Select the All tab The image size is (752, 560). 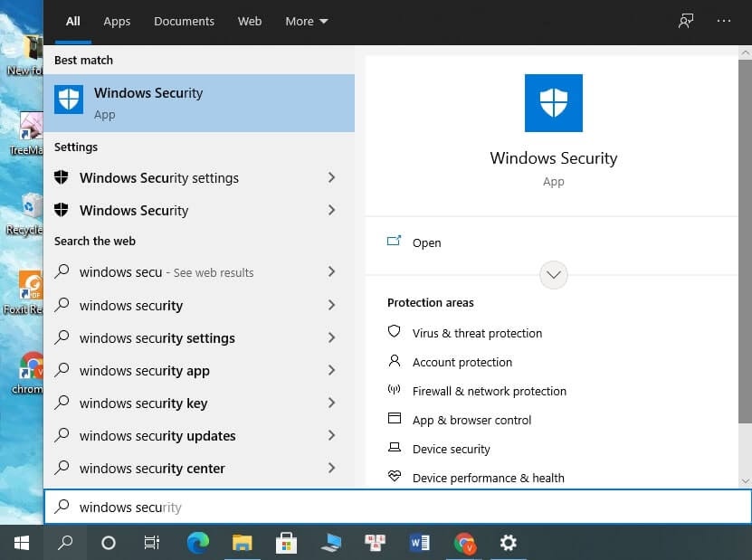pyautogui.click(x=73, y=21)
